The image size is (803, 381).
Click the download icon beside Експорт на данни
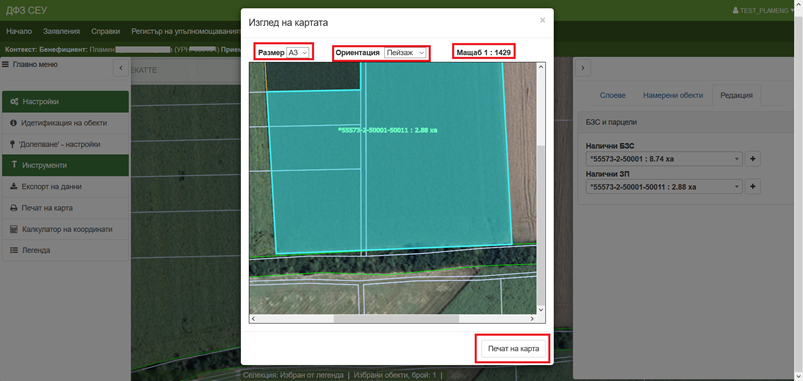point(14,187)
